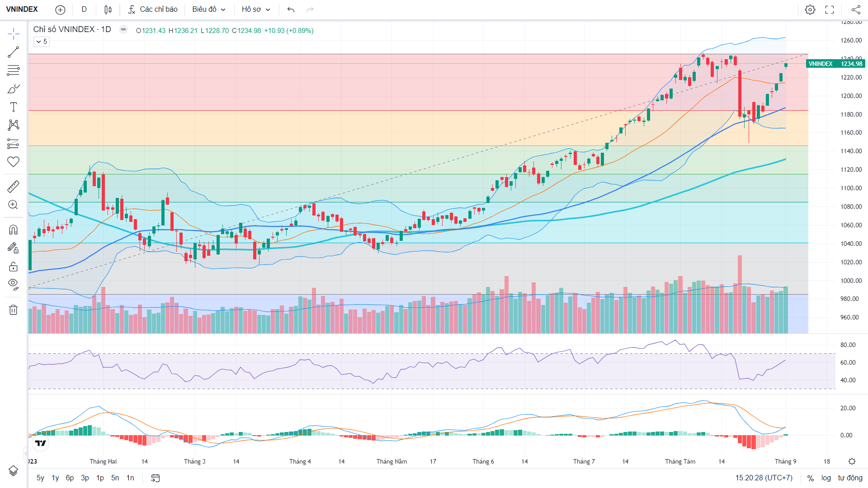The image size is (868, 488).
Task: Select the trend line drawing tool
Action: [x=13, y=52]
